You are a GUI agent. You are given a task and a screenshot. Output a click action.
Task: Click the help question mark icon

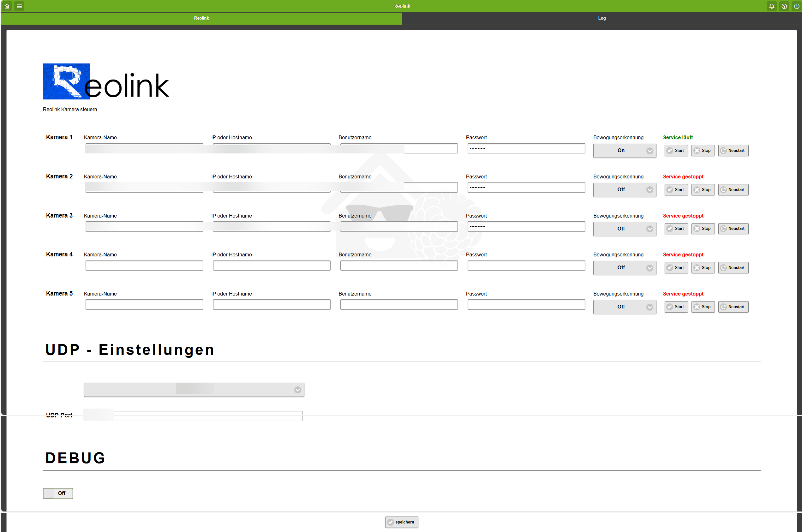pos(784,6)
